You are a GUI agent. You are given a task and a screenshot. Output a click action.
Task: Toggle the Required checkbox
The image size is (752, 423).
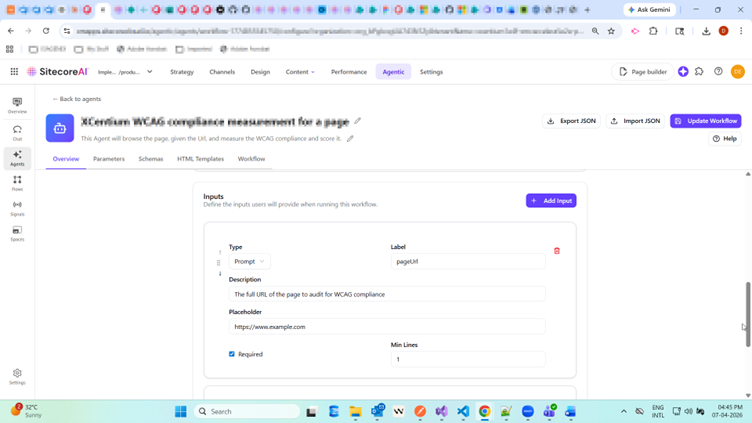click(x=232, y=354)
